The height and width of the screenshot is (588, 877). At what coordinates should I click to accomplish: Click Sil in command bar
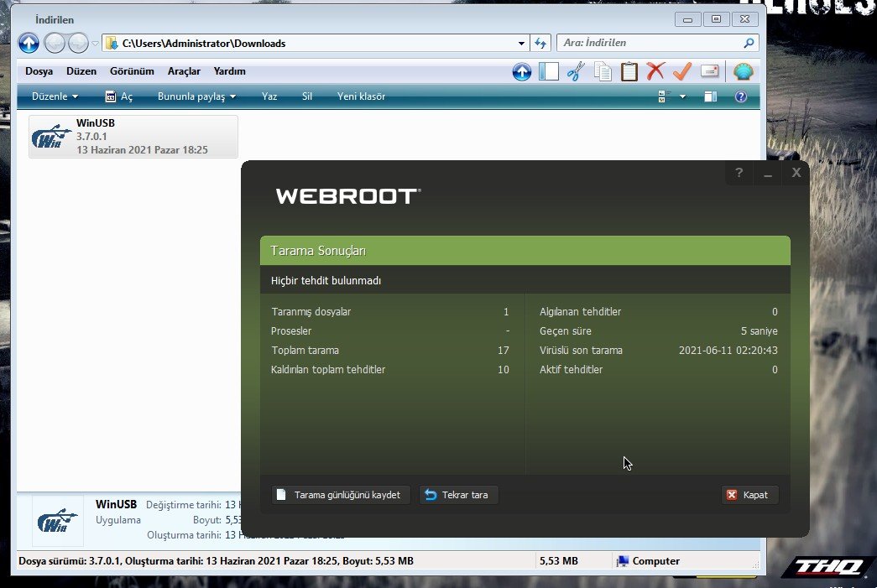point(307,96)
